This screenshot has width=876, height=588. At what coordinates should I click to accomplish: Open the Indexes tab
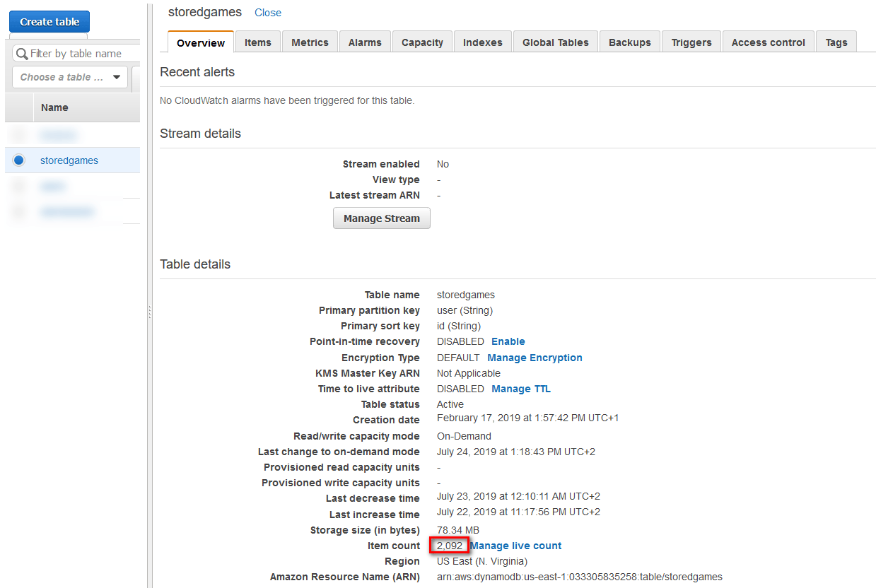pyautogui.click(x=483, y=42)
